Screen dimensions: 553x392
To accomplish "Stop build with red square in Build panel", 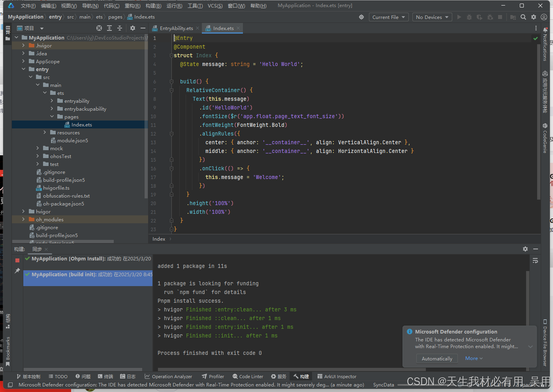I will pos(17,260).
